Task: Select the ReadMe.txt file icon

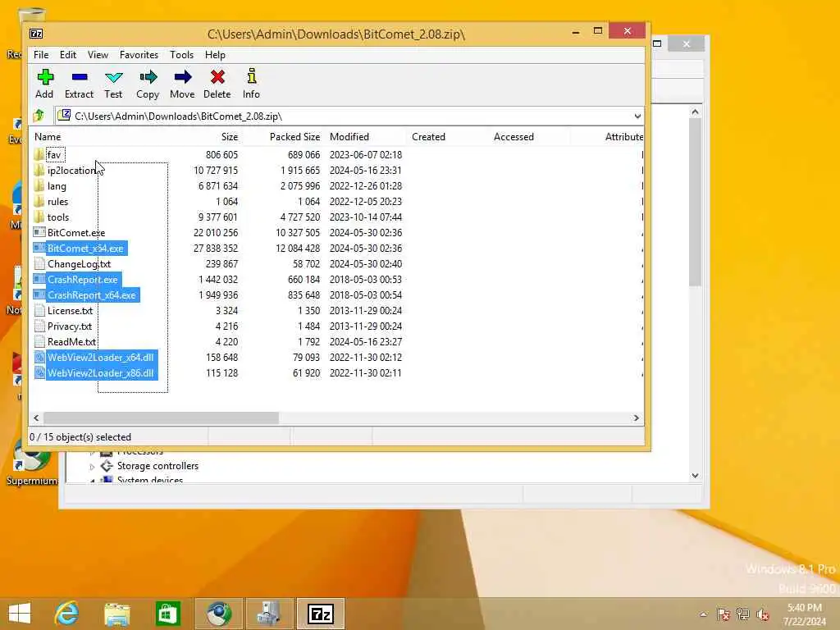Action: coord(39,341)
